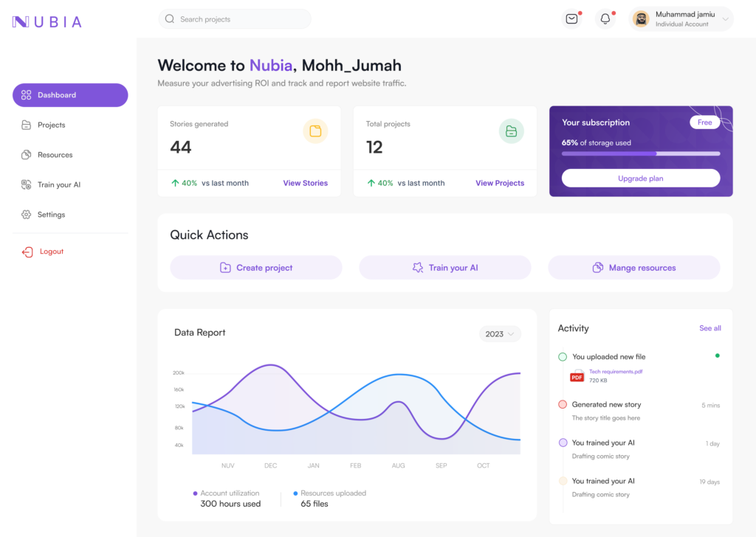This screenshot has height=537, width=756.
Task: Click red circle beside Generated new story
Action: 562,404
